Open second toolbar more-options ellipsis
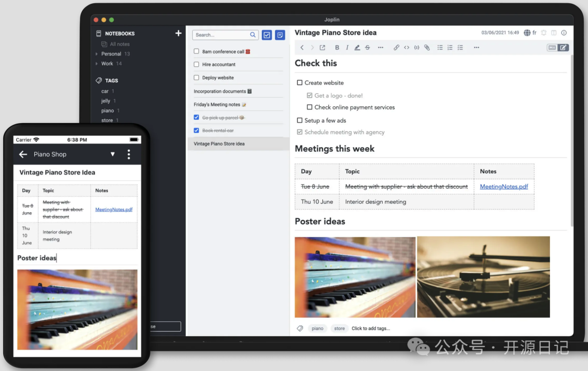This screenshot has width=588, height=371. [x=476, y=47]
